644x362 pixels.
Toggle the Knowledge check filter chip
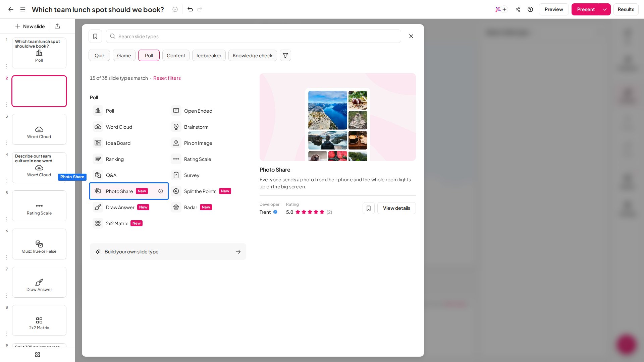coord(253,55)
